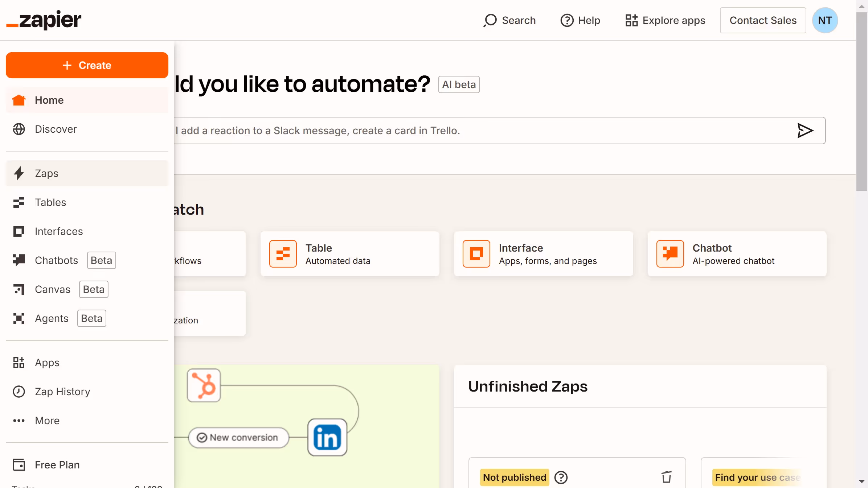The height and width of the screenshot is (488, 868).
Task: Go to Discover
Action: tap(56, 129)
